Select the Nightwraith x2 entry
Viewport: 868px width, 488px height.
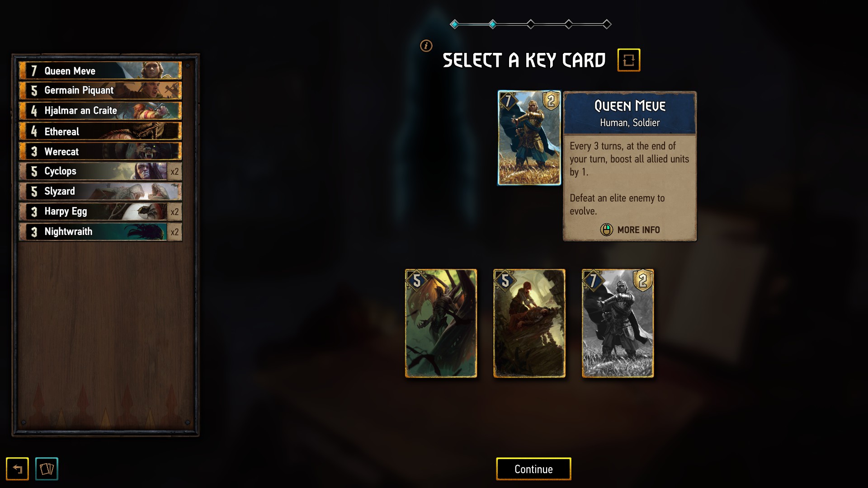pyautogui.click(x=100, y=232)
